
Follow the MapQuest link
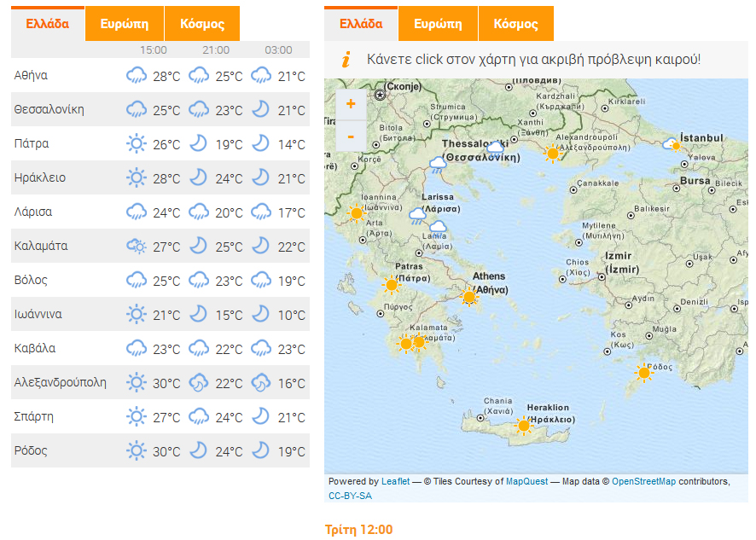[525, 482]
